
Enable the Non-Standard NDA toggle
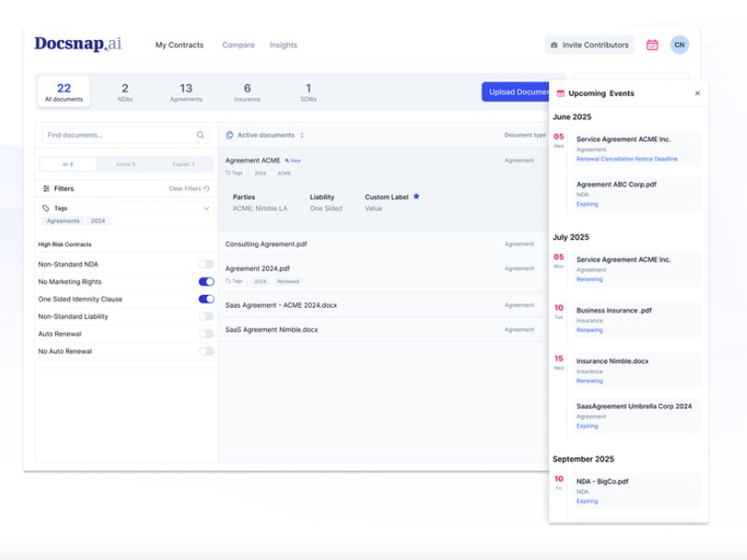coord(205,264)
